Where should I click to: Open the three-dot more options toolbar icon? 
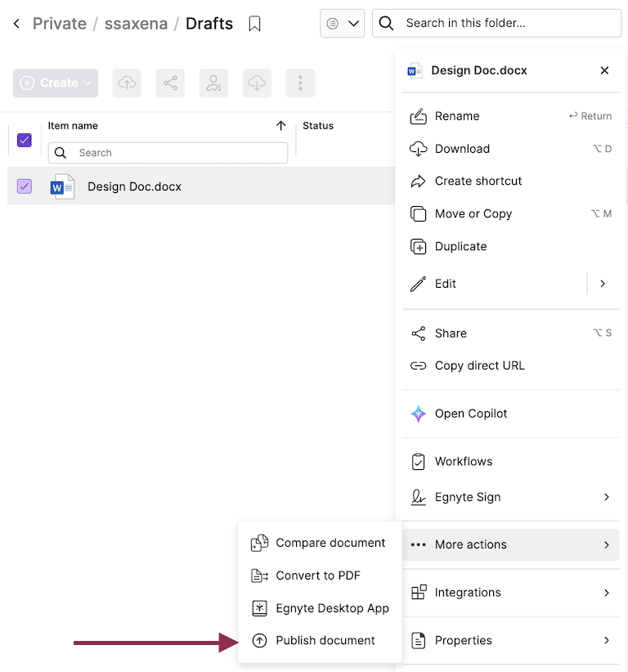click(300, 83)
